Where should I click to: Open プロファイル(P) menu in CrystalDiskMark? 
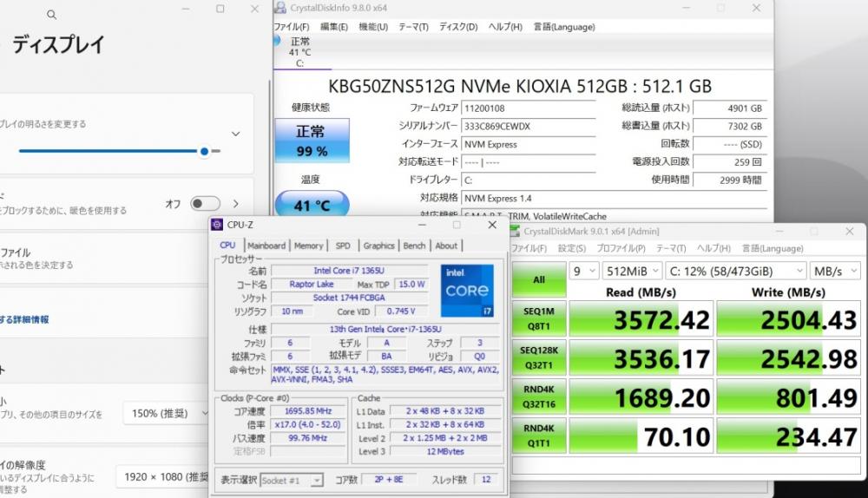(x=621, y=248)
